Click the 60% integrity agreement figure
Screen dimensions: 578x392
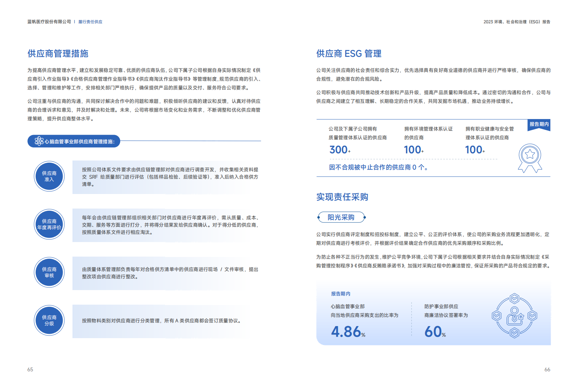click(x=435, y=332)
